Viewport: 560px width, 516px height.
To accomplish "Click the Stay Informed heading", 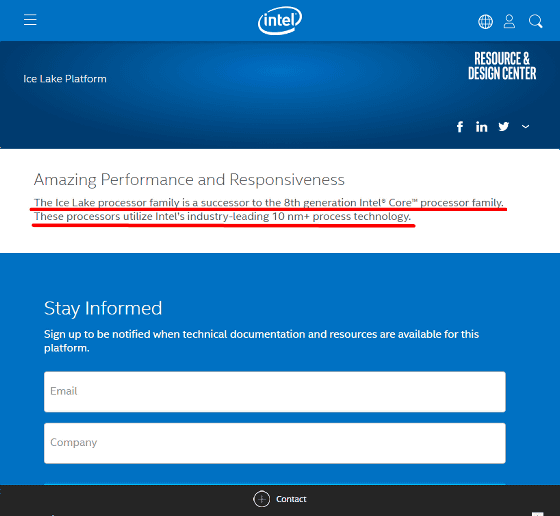I will point(103,308).
